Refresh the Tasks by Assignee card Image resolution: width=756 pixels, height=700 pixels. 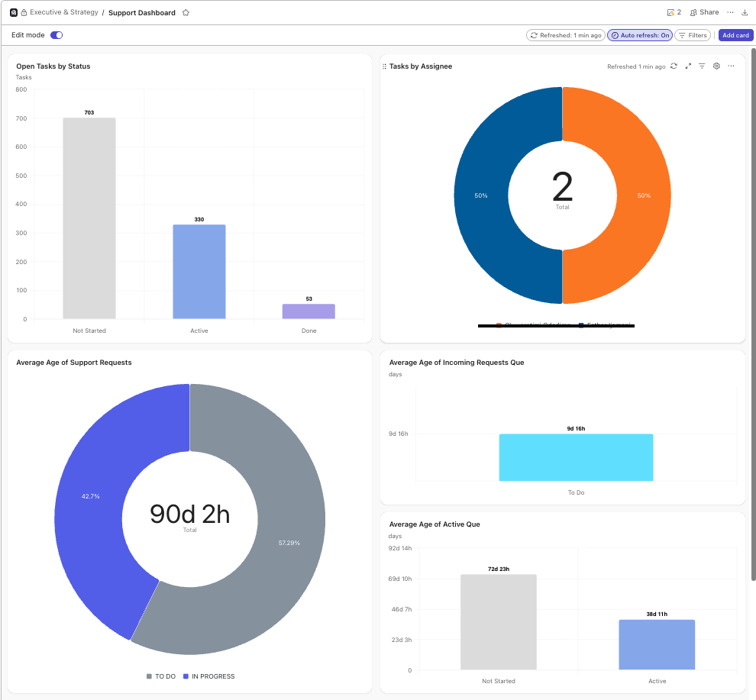674,66
